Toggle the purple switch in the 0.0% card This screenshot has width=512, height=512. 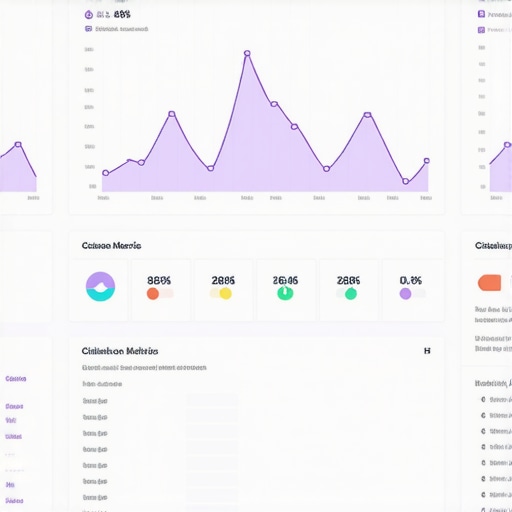(x=412, y=294)
